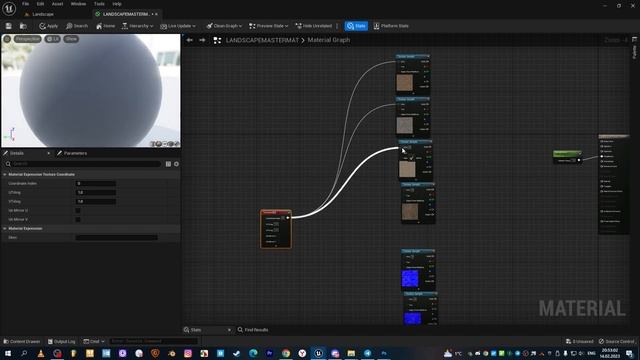Click LANDSCAPEMASTERMAT breadcrumb link
The height and width of the screenshot is (360, 640).
pyautogui.click(x=262, y=40)
